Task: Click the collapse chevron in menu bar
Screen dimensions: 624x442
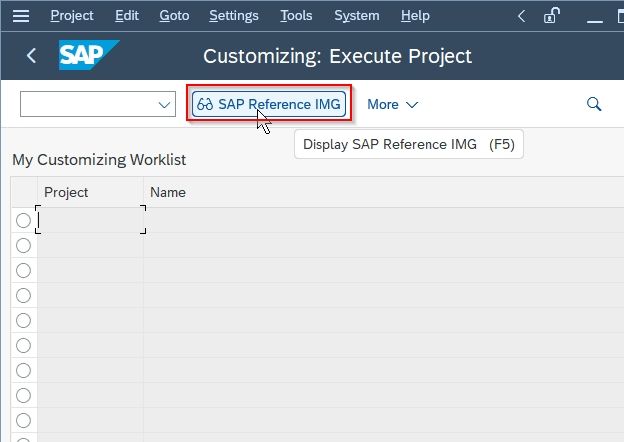Action: click(522, 16)
